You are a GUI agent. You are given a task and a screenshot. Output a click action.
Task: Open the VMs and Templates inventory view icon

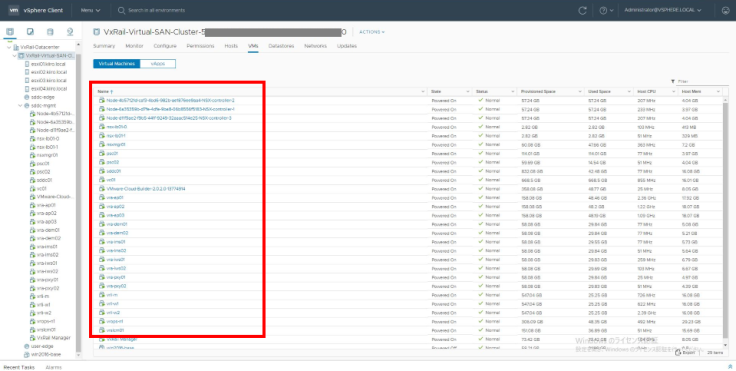[x=30, y=32]
